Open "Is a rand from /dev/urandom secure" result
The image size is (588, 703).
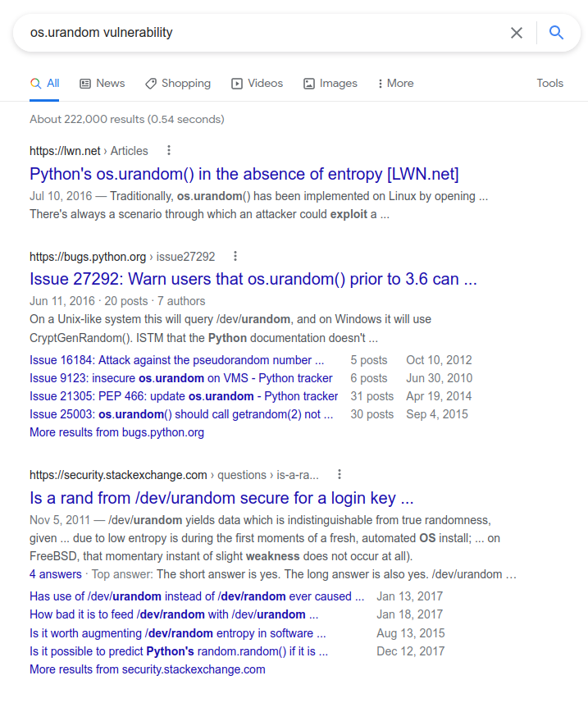coord(221,498)
